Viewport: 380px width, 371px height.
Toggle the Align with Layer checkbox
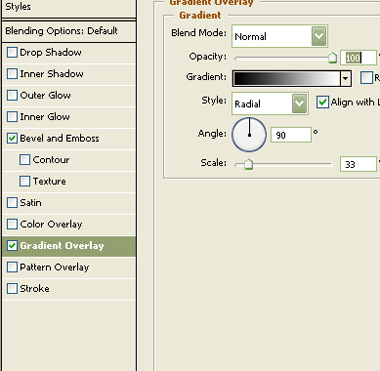pyautogui.click(x=322, y=102)
